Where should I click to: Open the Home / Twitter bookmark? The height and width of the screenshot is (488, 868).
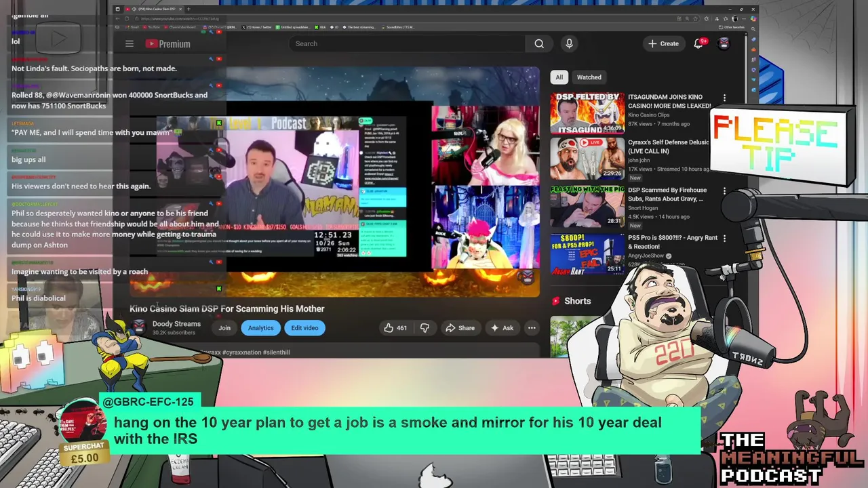tap(258, 27)
